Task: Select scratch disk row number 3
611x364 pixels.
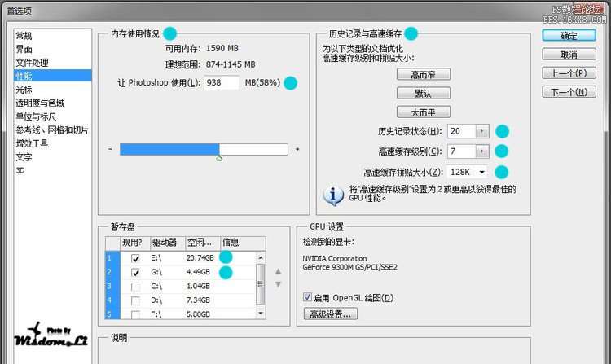Action: 112,286
